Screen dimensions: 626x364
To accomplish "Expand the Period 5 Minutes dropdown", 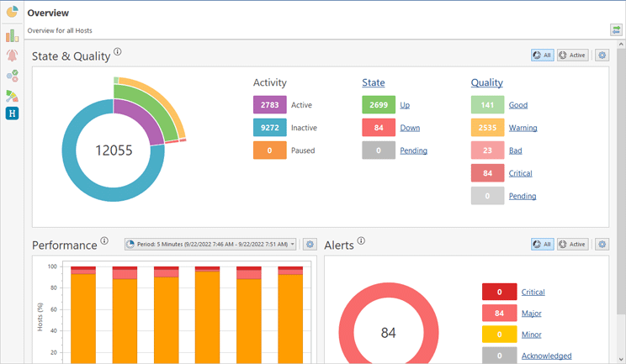I will tap(210, 245).
